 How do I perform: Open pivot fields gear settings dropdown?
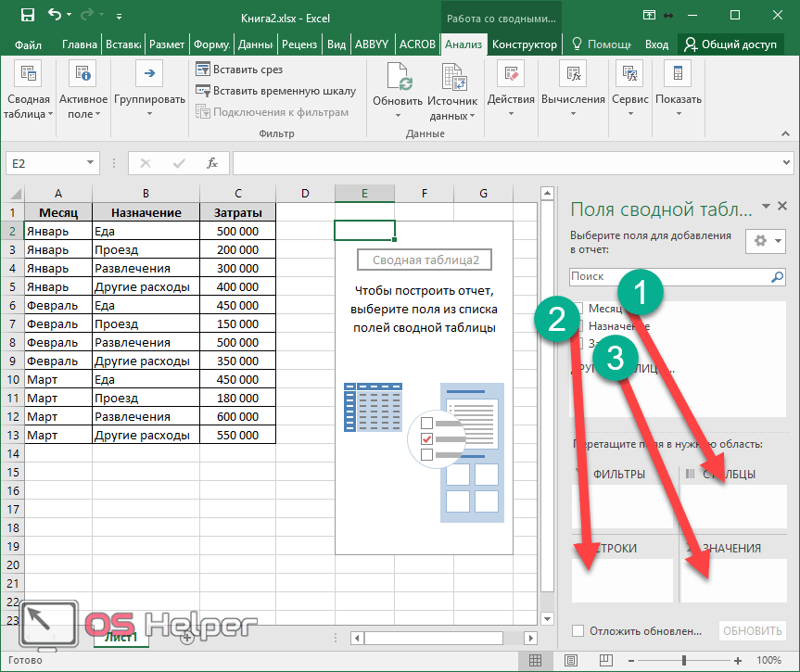click(765, 240)
